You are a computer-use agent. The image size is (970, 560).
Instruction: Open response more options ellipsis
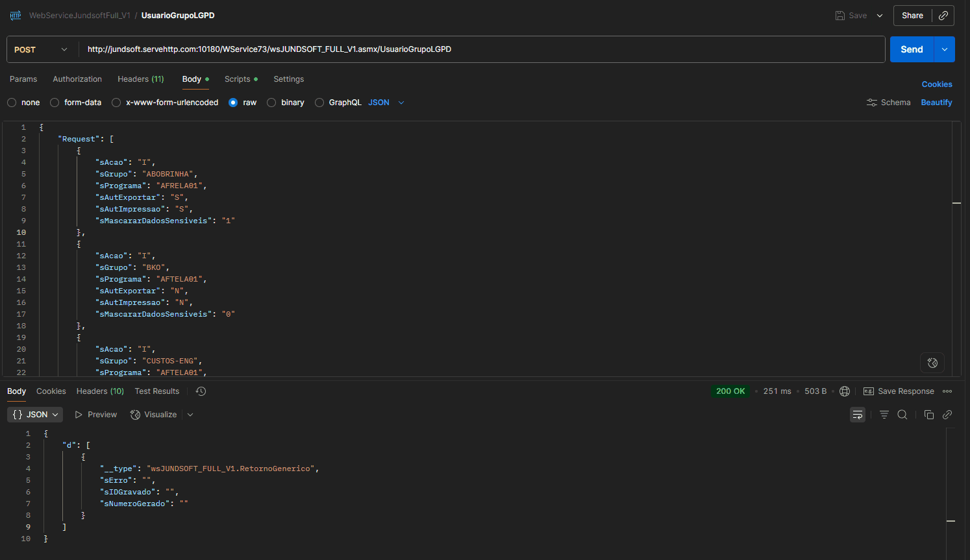coord(947,391)
